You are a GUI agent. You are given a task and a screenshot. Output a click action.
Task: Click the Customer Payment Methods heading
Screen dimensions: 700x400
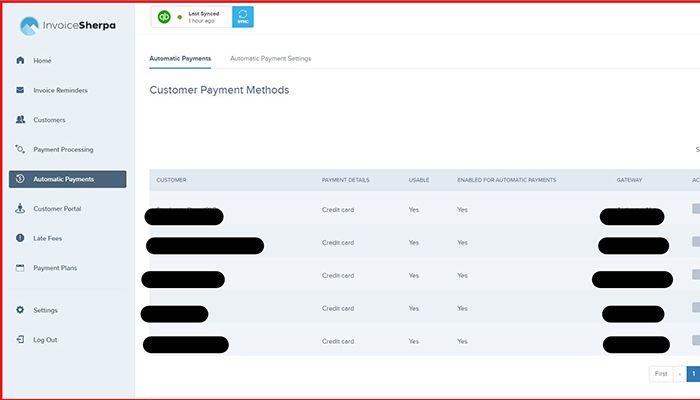[x=219, y=90]
